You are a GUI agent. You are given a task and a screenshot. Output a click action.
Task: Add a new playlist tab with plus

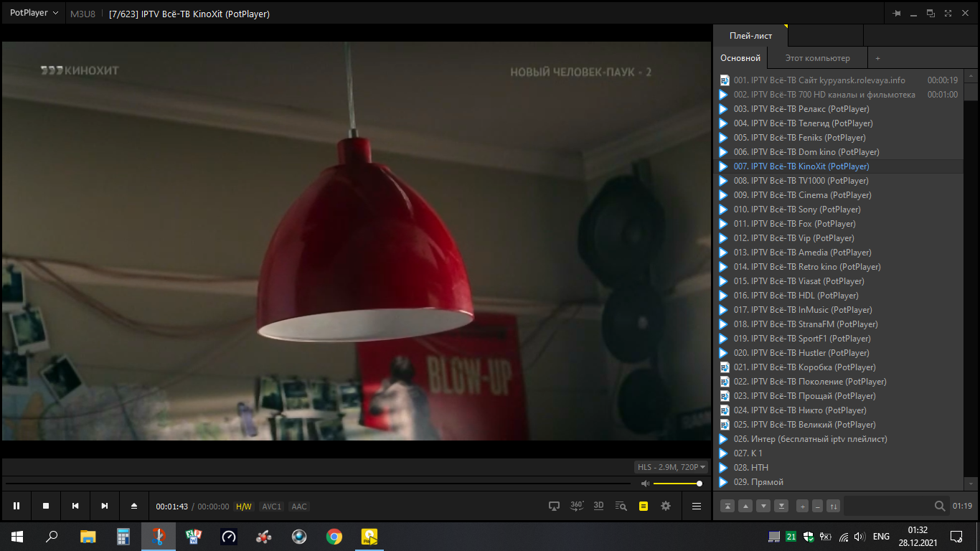click(877, 58)
